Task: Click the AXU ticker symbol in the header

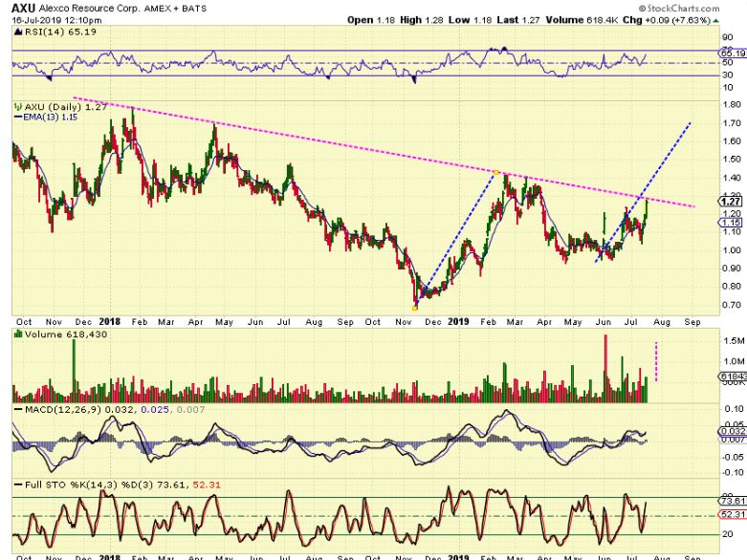Action: click(24, 8)
